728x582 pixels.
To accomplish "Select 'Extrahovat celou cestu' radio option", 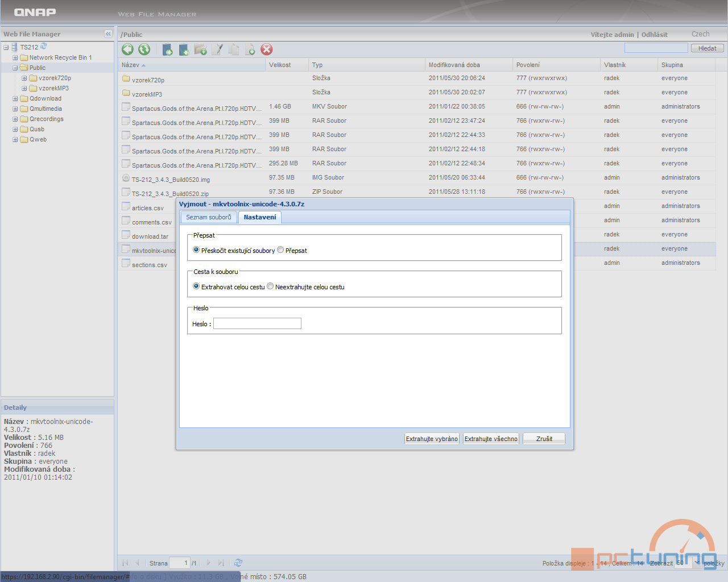I will (x=196, y=286).
